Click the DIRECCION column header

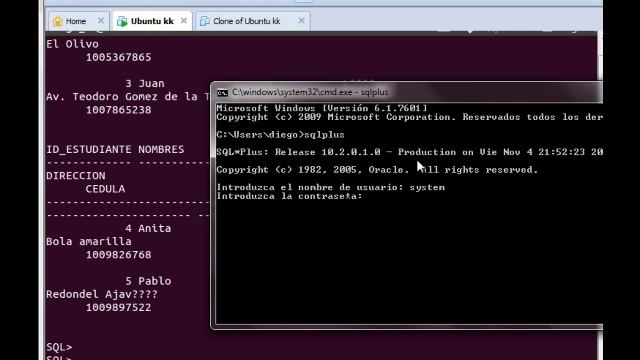click(76, 176)
